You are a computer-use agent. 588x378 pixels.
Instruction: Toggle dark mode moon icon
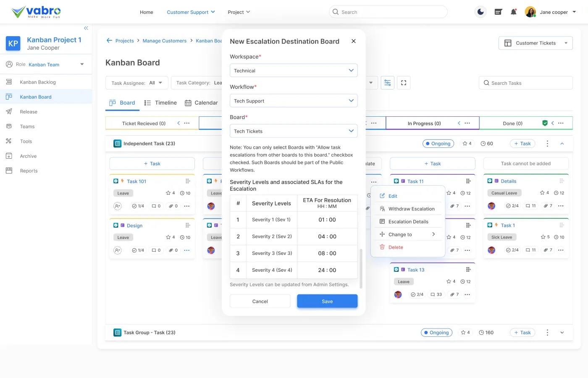point(480,12)
